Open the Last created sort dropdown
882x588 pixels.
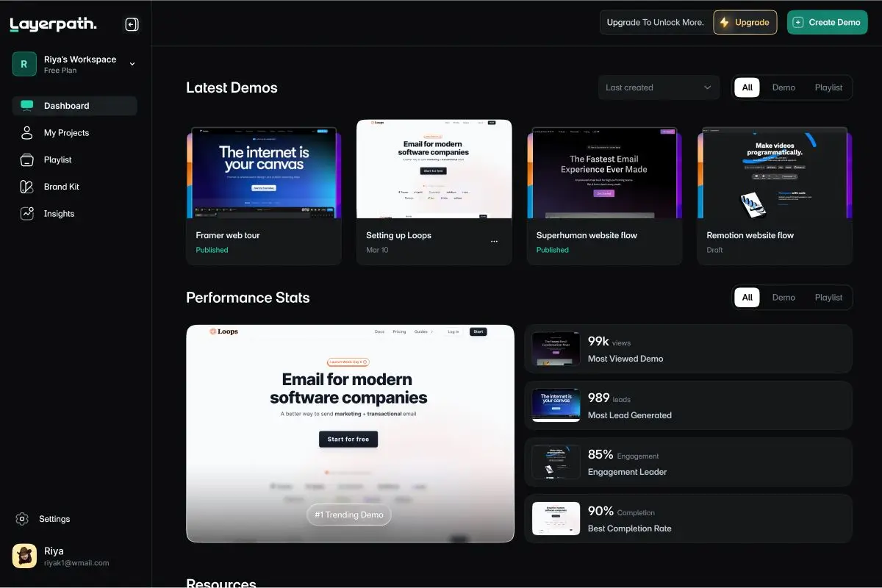click(x=659, y=87)
